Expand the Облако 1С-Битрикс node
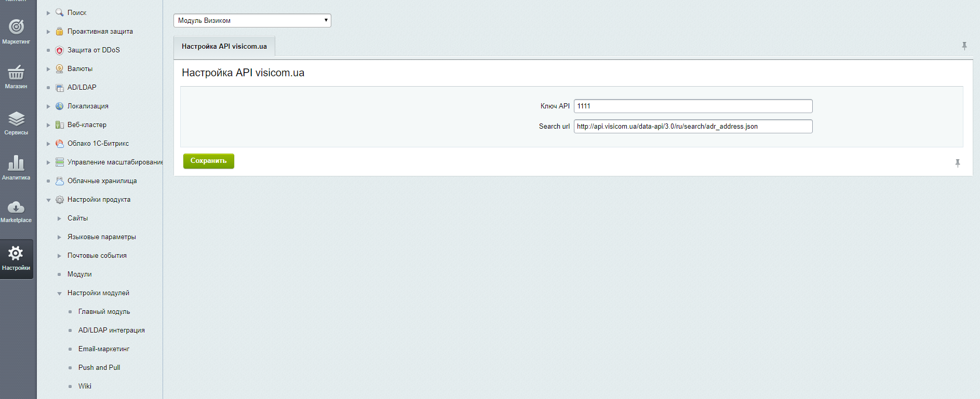Viewport: 980px width, 399px height. pyautogui.click(x=48, y=144)
